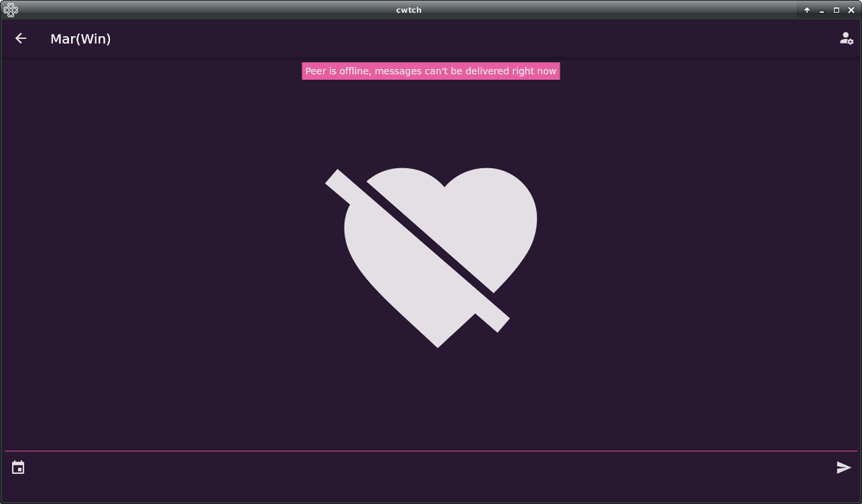Close the cwtch window
The height and width of the screenshot is (504, 862).
851,10
